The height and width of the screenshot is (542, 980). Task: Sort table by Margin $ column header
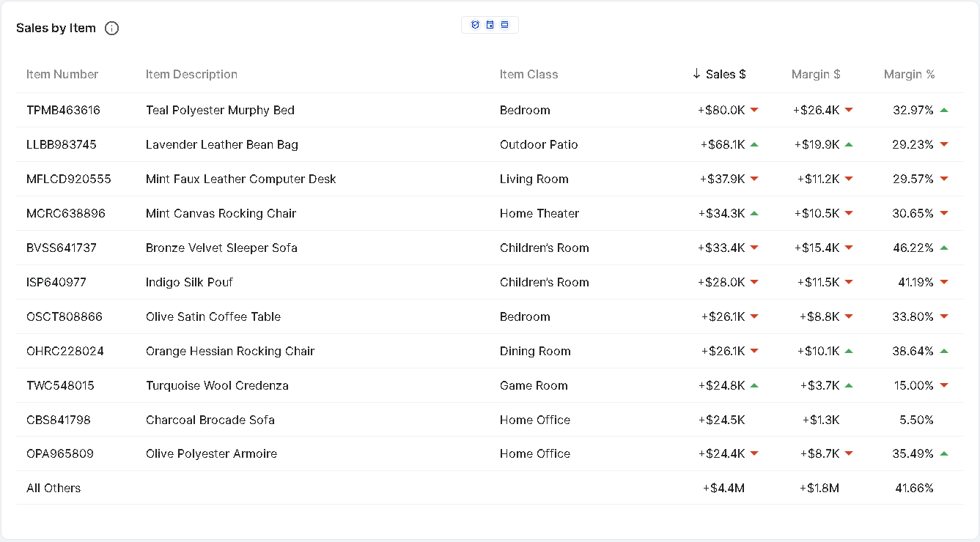(816, 74)
